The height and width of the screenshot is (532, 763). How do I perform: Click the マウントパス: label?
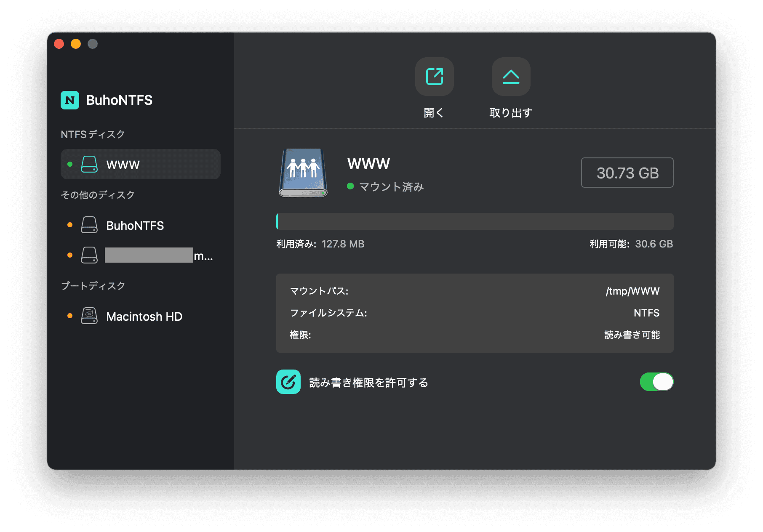(319, 291)
